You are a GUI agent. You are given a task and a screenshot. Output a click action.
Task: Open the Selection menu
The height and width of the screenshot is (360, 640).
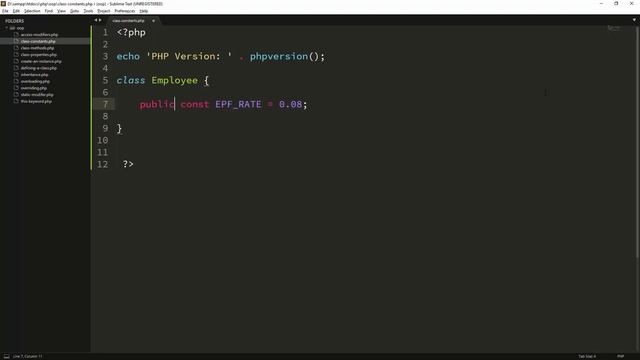point(32,11)
